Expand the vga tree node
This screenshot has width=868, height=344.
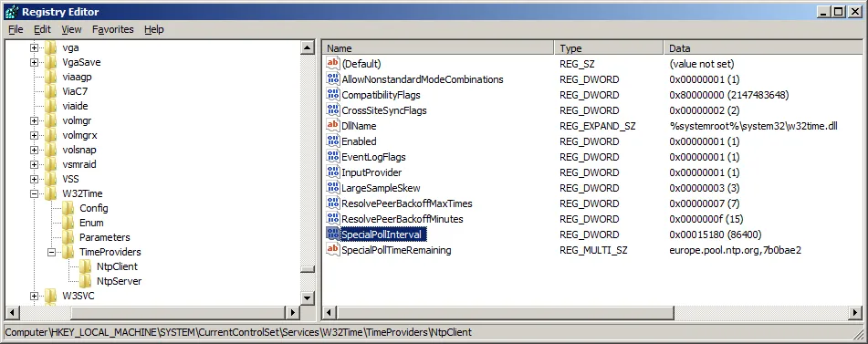[35, 48]
